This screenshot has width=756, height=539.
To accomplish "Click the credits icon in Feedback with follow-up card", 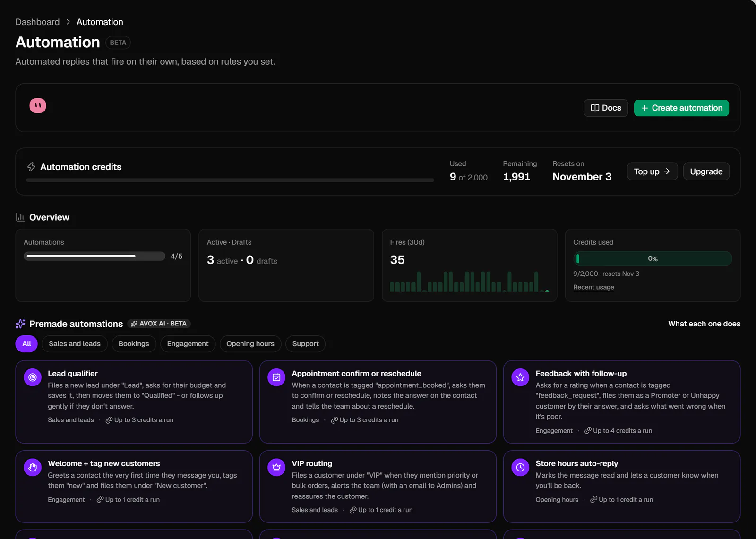I will click(588, 430).
